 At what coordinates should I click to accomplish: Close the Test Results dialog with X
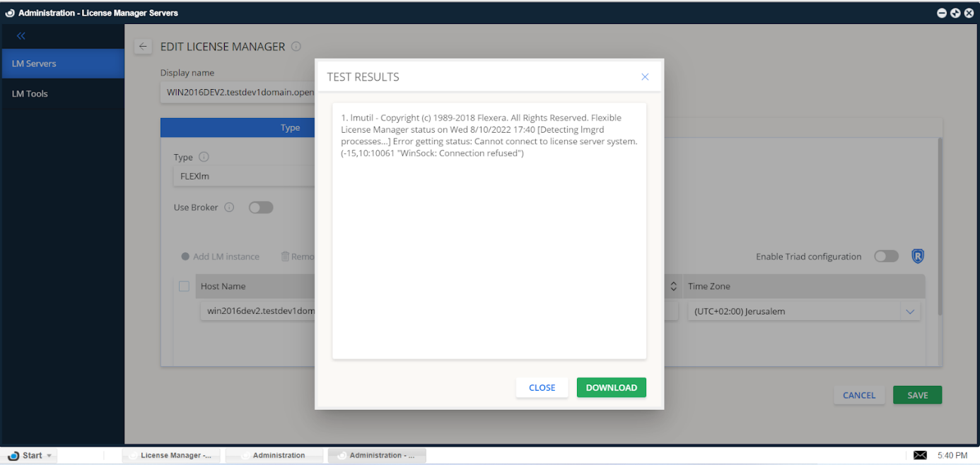coord(644,77)
